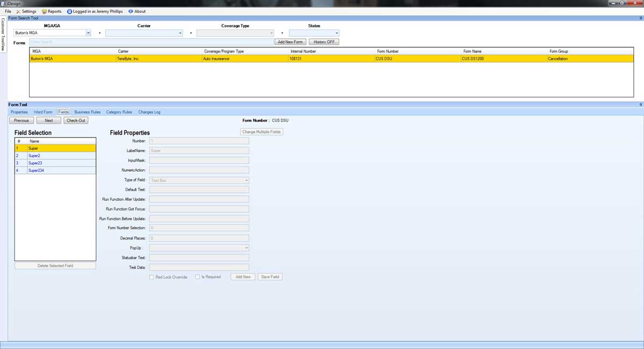The image size is (644, 349).
Task: Click the Auto Insurance coverage cell
Action: 245,59
